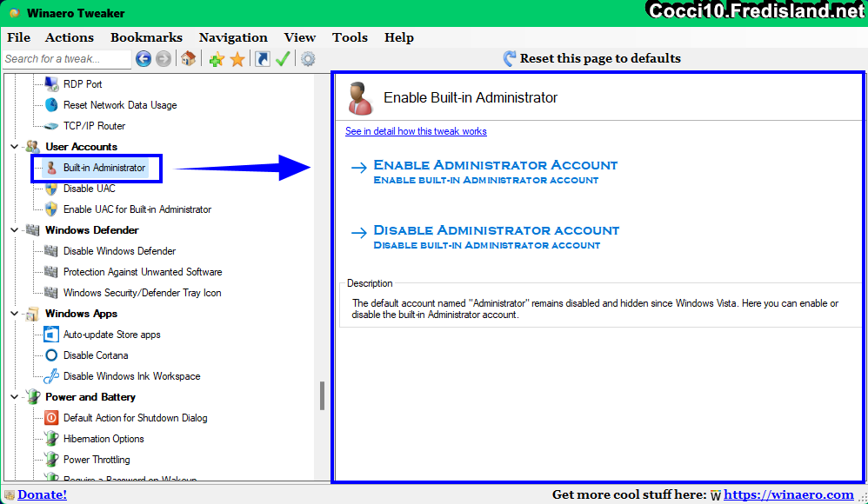Click the Hibernation Options icon
This screenshot has width=868, height=504.
pyautogui.click(x=51, y=439)
